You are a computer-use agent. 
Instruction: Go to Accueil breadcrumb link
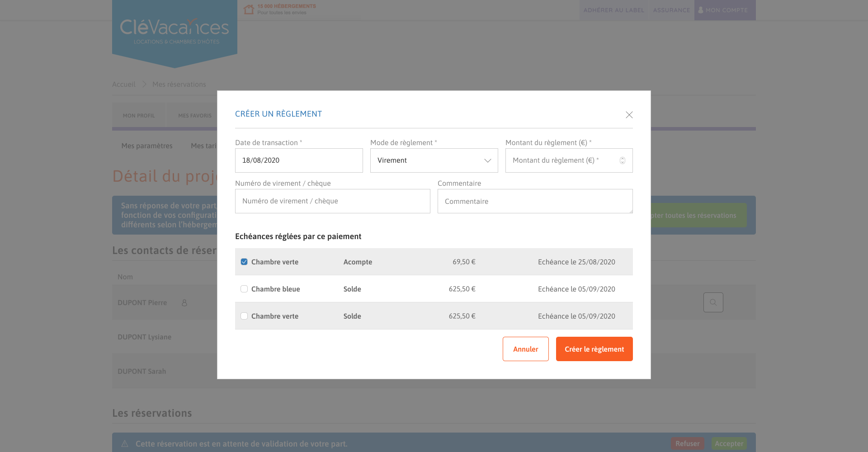(124, 84)
